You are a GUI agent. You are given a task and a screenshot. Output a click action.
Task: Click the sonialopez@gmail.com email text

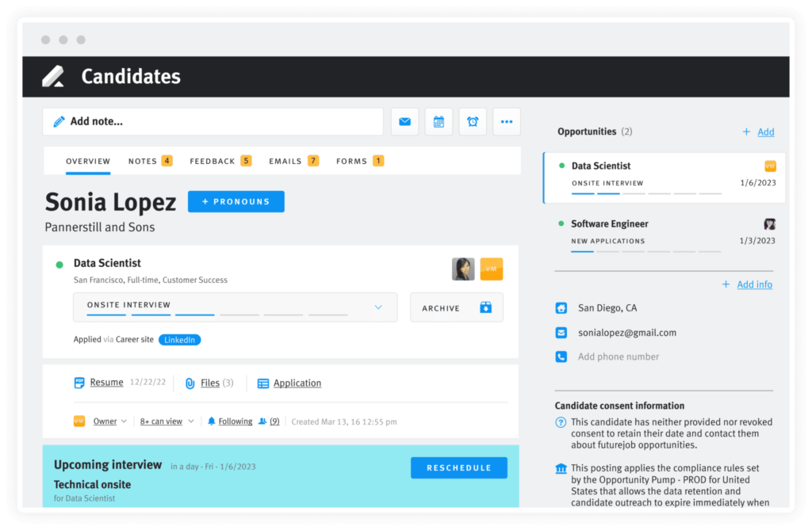[627, 332]
